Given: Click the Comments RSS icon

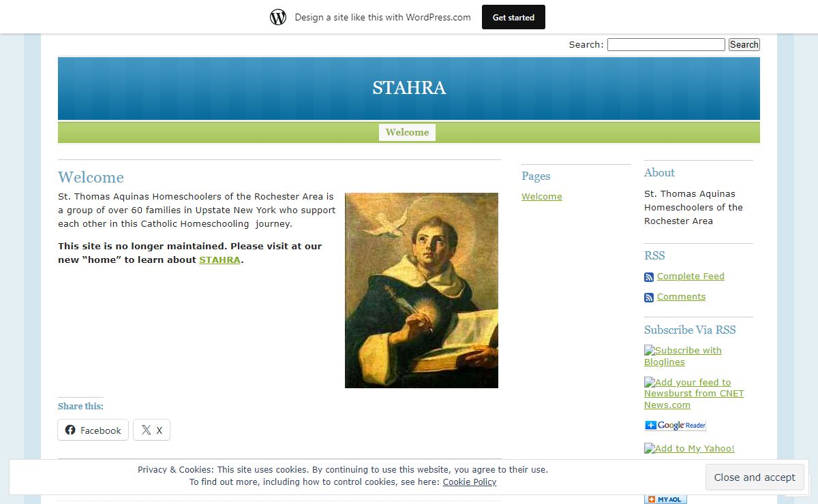Looking at the screenshot, I should (649, 298).
